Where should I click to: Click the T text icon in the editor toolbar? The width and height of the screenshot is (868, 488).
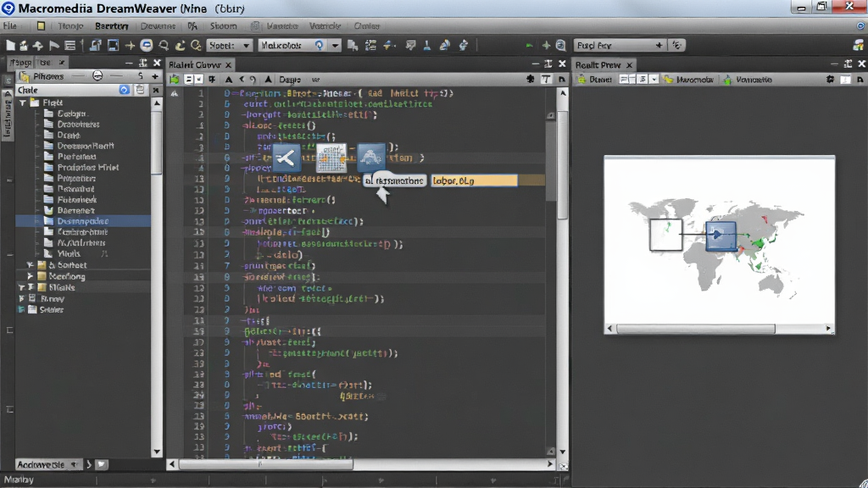547,80
